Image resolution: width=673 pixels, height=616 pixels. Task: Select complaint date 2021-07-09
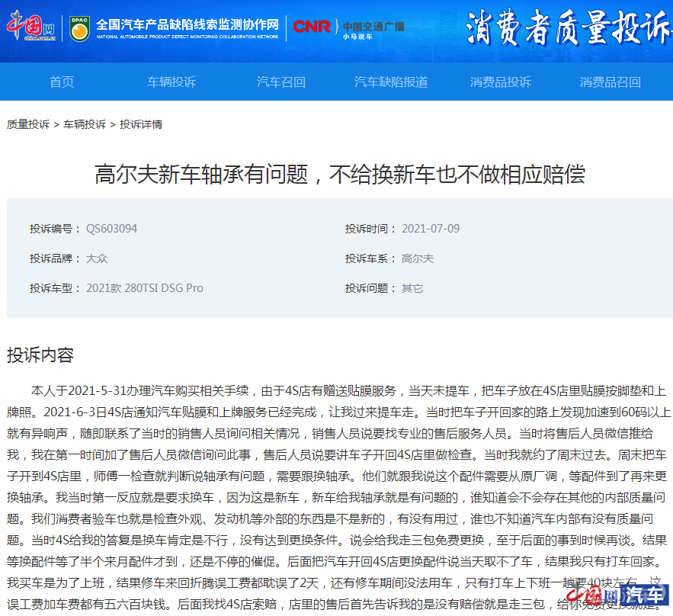431,229
